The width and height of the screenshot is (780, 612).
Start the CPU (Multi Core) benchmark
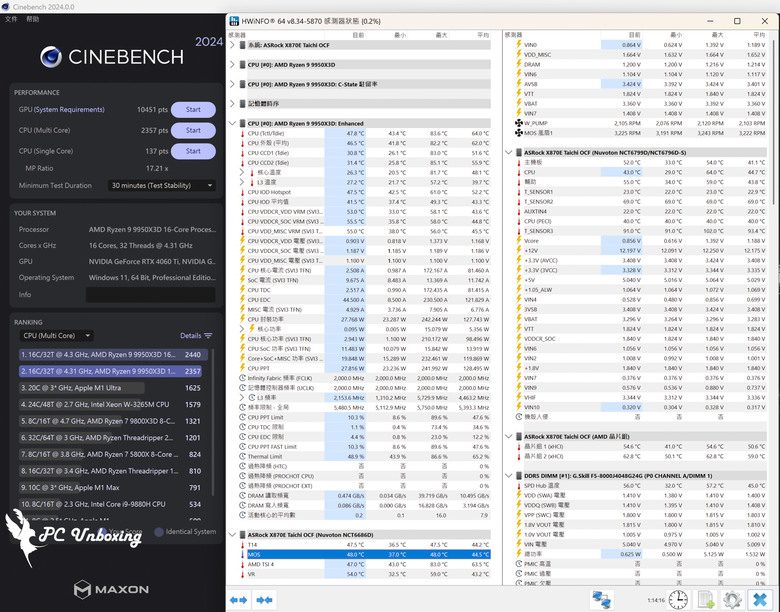pyautogui.click(x=194, y=130)
